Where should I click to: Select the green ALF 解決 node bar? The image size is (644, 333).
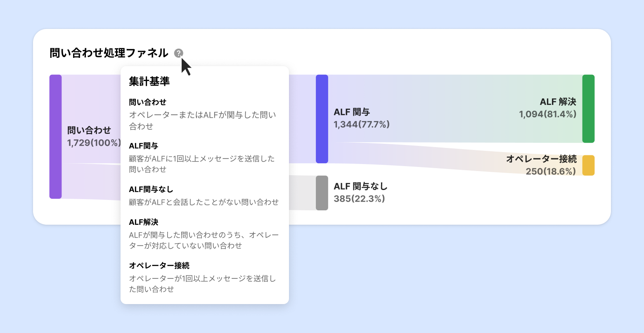click(x=588, y=109)
